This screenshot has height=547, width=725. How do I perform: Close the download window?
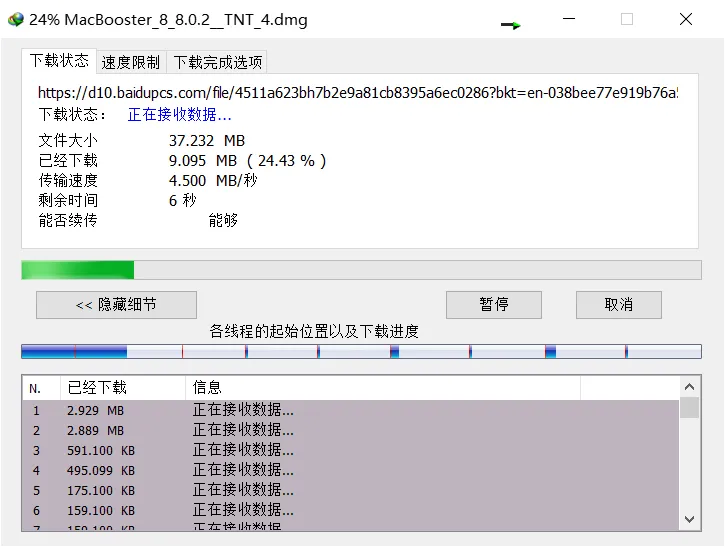(686, 19)
